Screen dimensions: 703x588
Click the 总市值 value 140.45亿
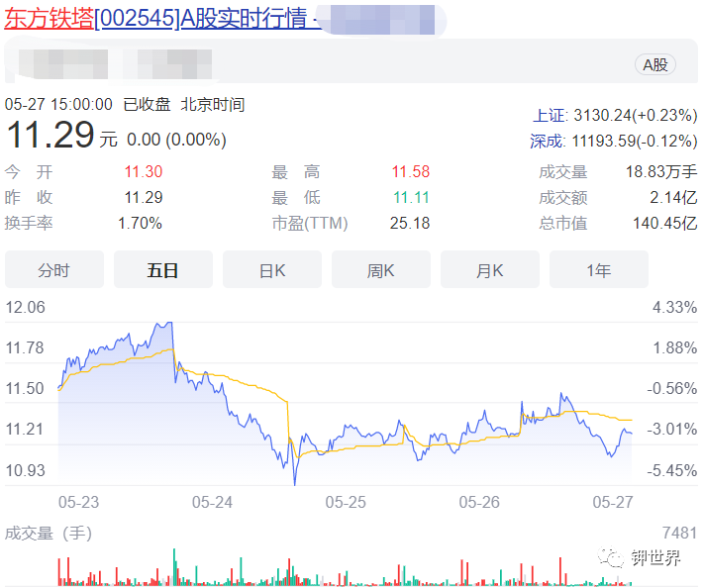[x=665, y=223]
